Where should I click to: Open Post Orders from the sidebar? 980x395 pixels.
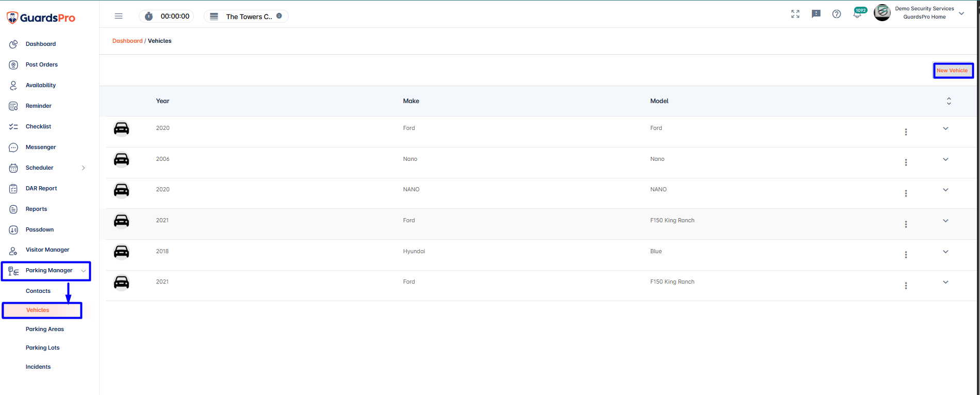42,64
